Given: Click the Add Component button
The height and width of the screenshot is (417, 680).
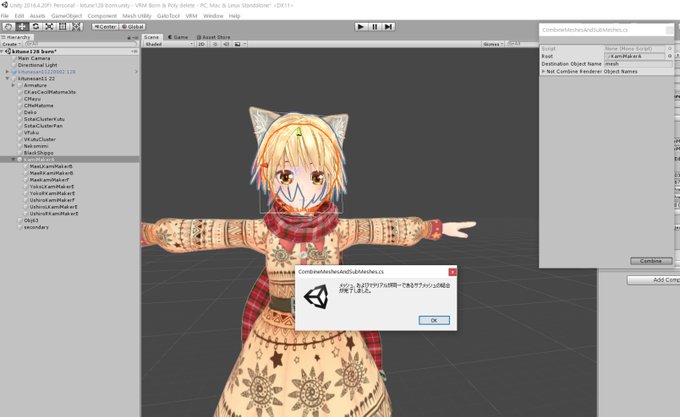Looking at the screenshot, I should 654,280.
